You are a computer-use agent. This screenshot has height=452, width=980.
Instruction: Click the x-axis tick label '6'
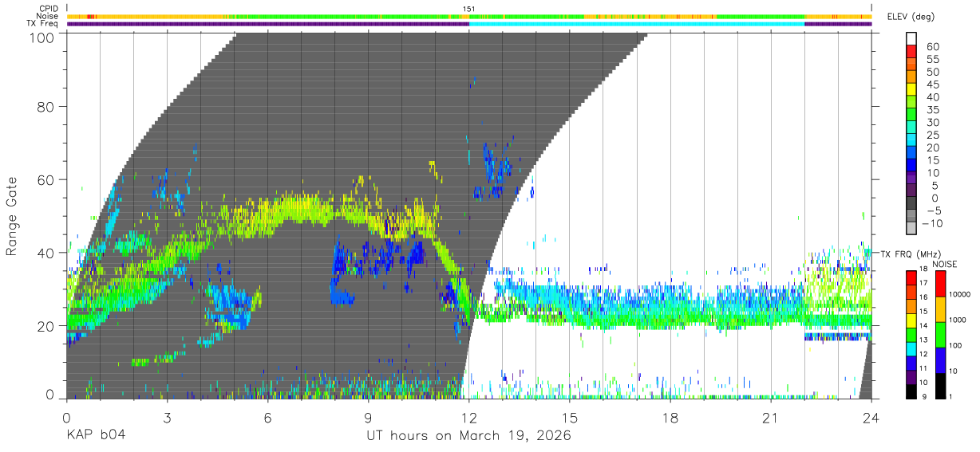pos(267,418)
